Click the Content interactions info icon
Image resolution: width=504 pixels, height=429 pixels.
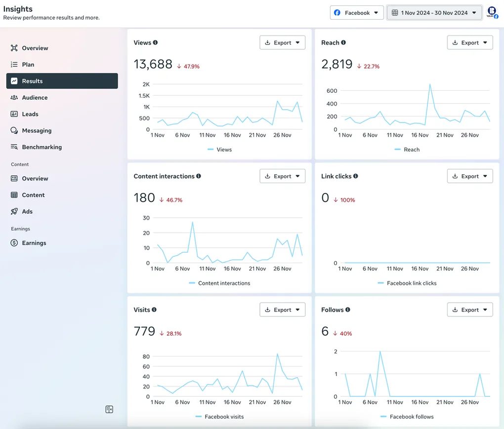199,176
